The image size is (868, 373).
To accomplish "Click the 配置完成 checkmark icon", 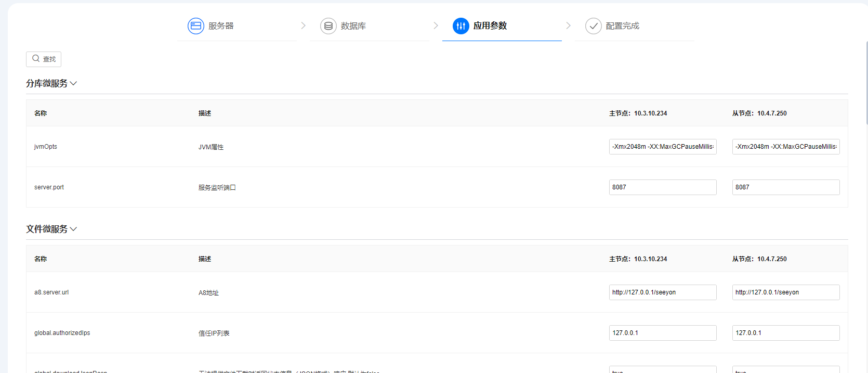I will [x=594, y=26].
